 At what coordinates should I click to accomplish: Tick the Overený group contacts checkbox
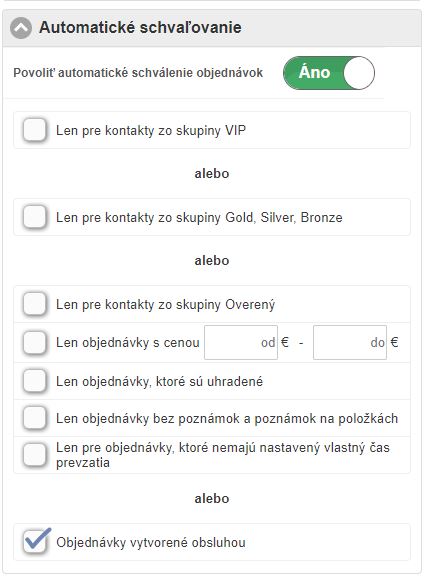coord(34,304)
